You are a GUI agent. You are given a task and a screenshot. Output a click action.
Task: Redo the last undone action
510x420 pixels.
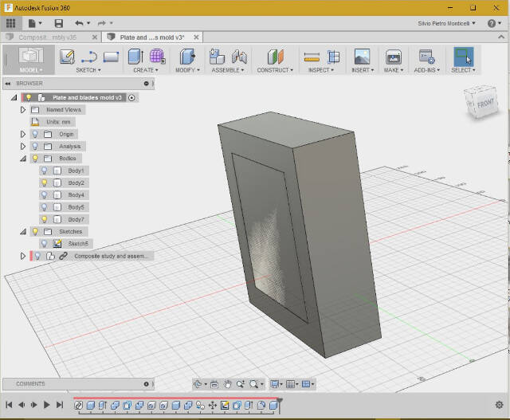[x=102, y=23]
